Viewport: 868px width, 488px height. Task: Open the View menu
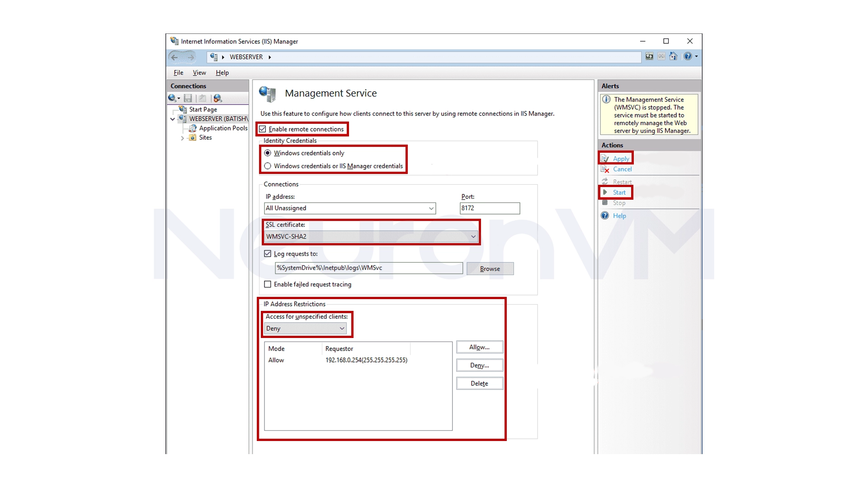(x=199, y=73)
